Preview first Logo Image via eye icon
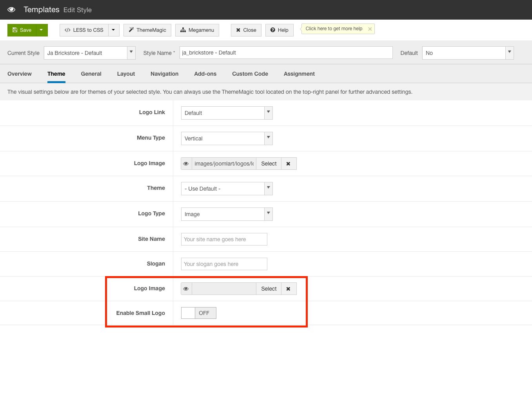The width and height of the screenshot is (532, 402). (186, 164)
